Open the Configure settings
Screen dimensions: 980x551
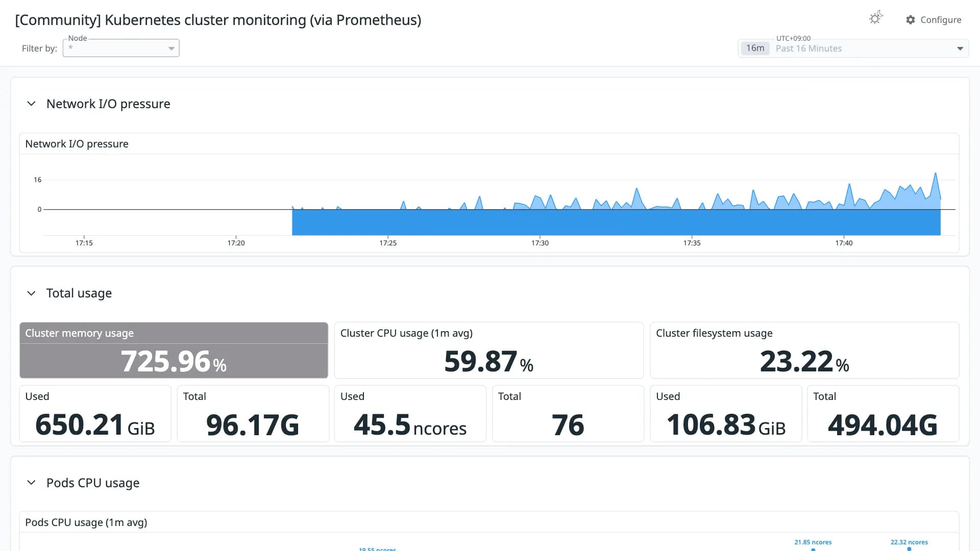(x=934, y=20)
